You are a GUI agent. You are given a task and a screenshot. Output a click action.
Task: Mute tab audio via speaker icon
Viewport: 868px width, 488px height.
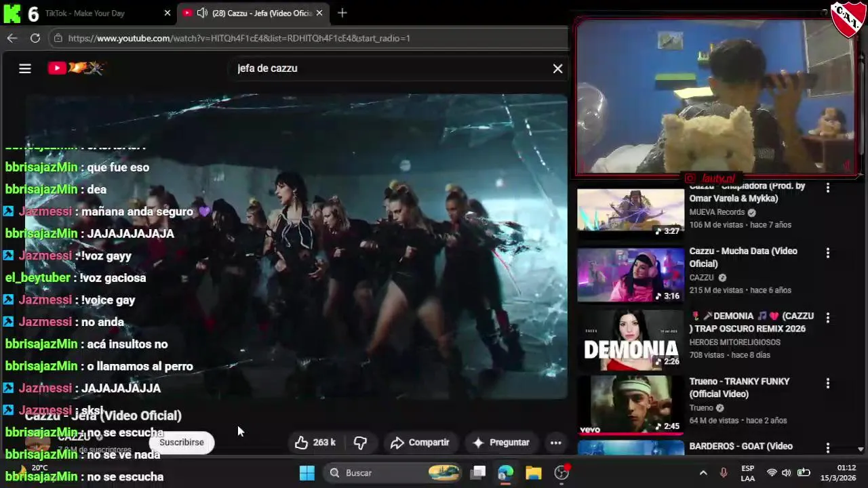tap(202, 13)
